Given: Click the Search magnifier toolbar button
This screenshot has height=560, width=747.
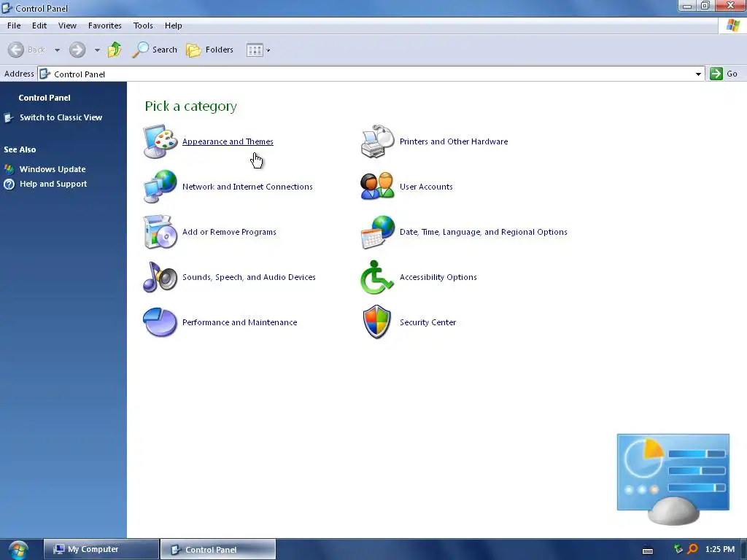Looking at the screenshot, I should pyautogui.click(x=155, y=50).
